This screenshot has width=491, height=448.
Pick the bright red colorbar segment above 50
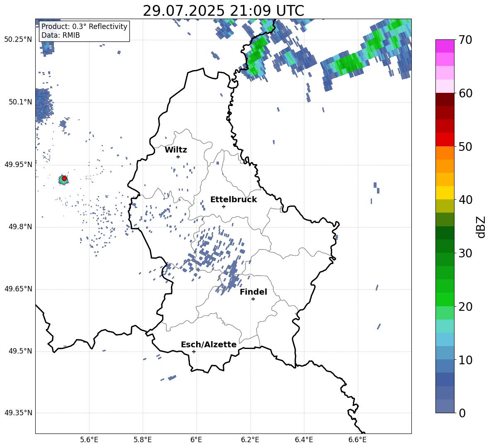(445, 140)
